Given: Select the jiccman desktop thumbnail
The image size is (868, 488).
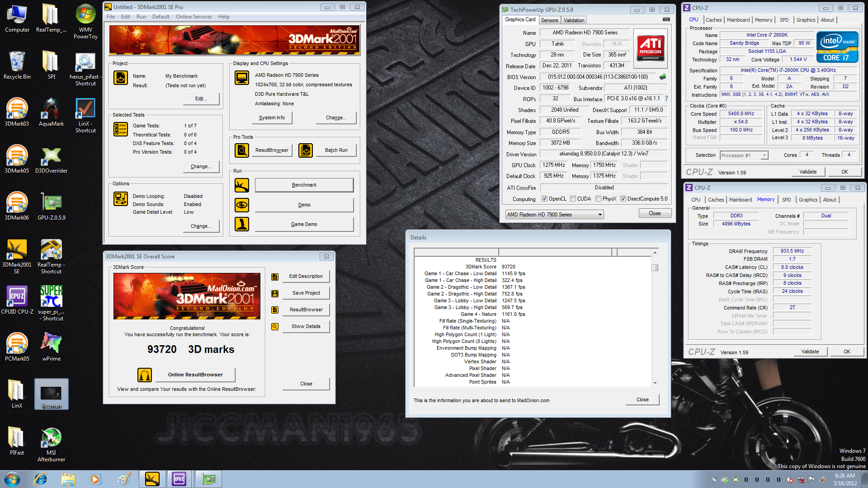Looking at the screenshot, I should 51,394.
